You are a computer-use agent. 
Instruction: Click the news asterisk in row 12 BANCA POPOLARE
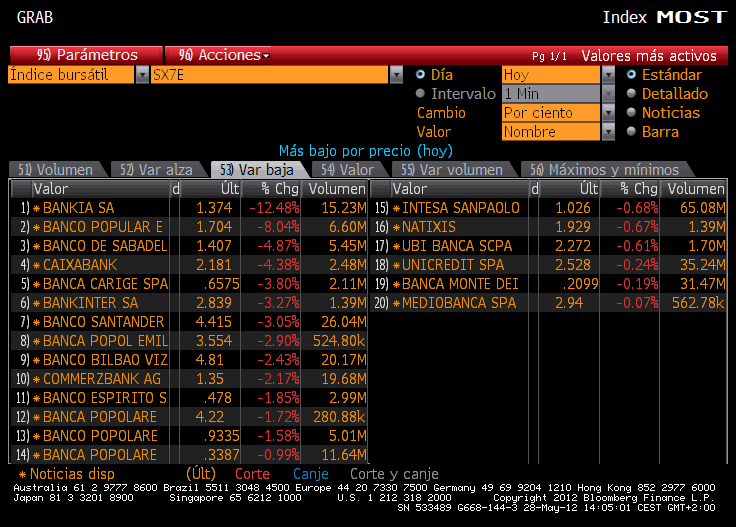[x=36, y=417]
